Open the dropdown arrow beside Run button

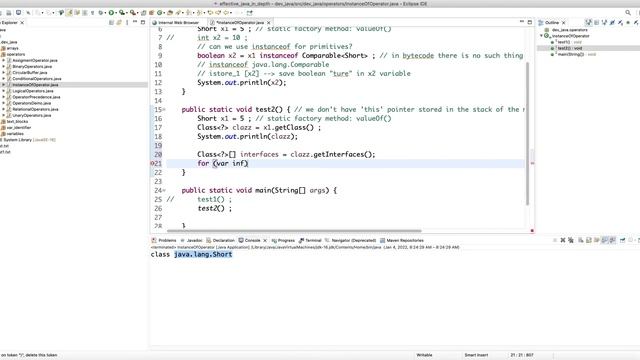(116, 13)
